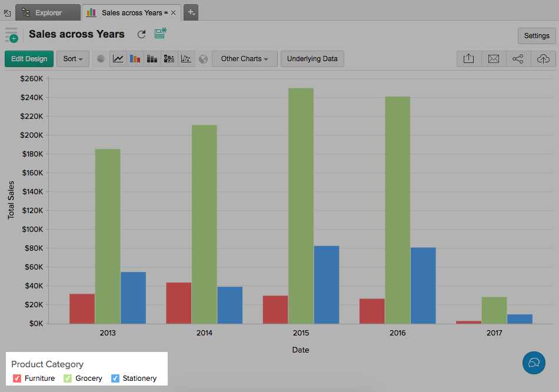This screenshot has height=392, width=559.
Task: Open the new tab plus dropdown
Action: [x=191, y=12]
